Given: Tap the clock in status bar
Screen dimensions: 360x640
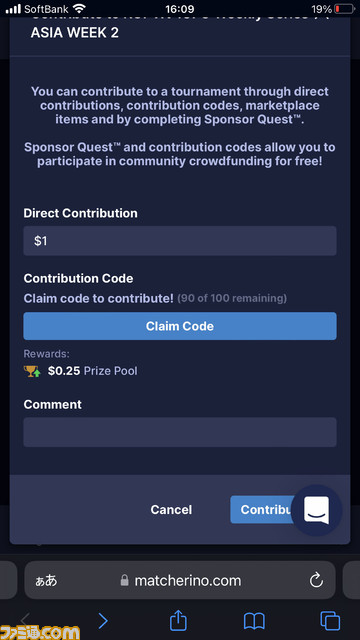Looking at the screenshot, I should point(180,8).
